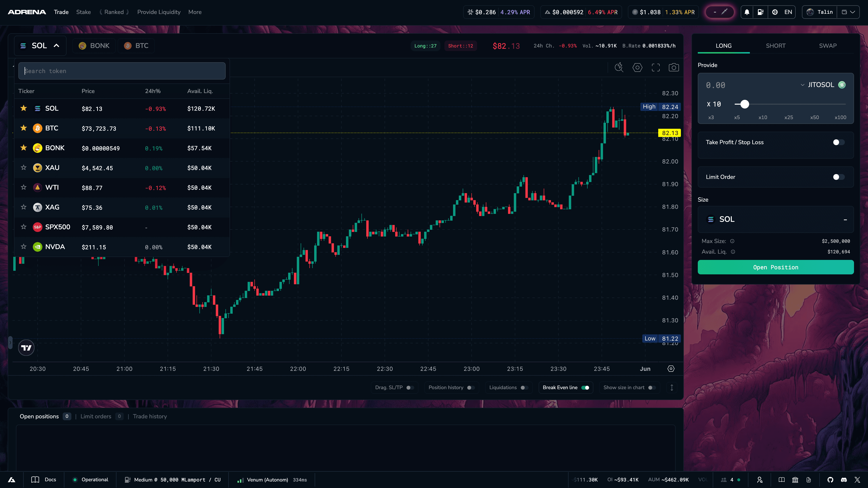Open the GitHub icon in the footer
Screen dimensions: 868x488
[830, 480]
